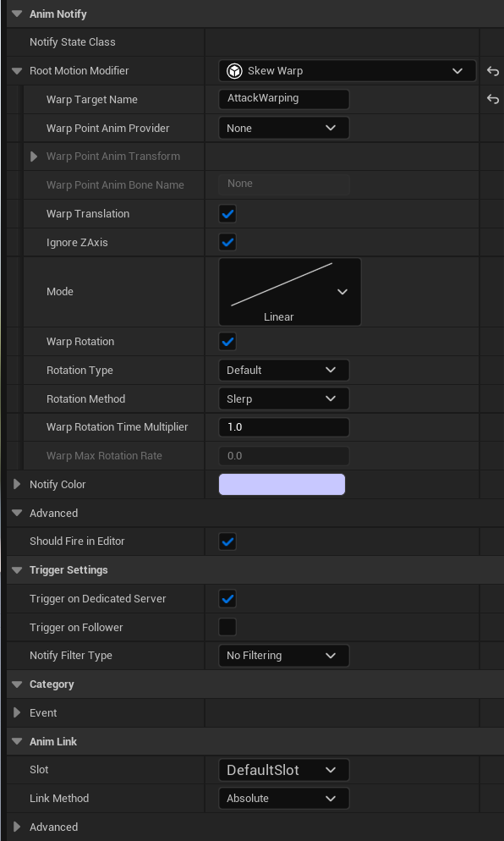This screenshot has height=841, width=504.
Task: Open the Skew Warp modifier dropdown
Action: point(348,71)
